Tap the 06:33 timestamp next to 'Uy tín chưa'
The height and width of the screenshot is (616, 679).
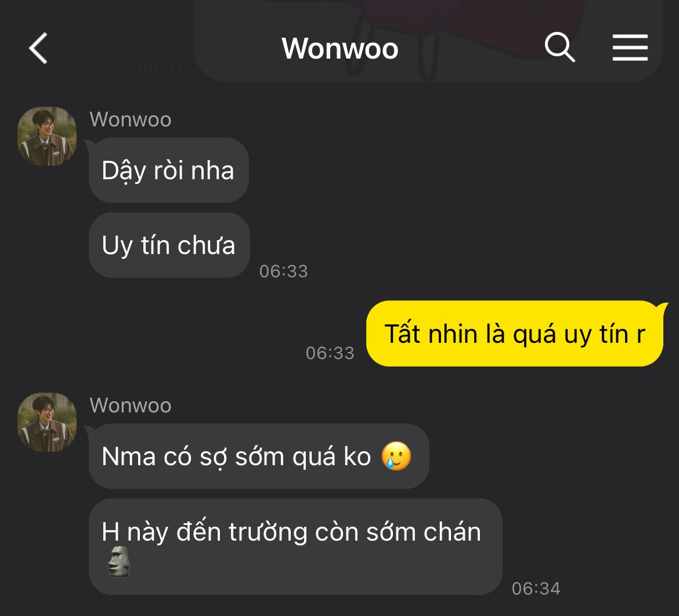tap(284, 271)
